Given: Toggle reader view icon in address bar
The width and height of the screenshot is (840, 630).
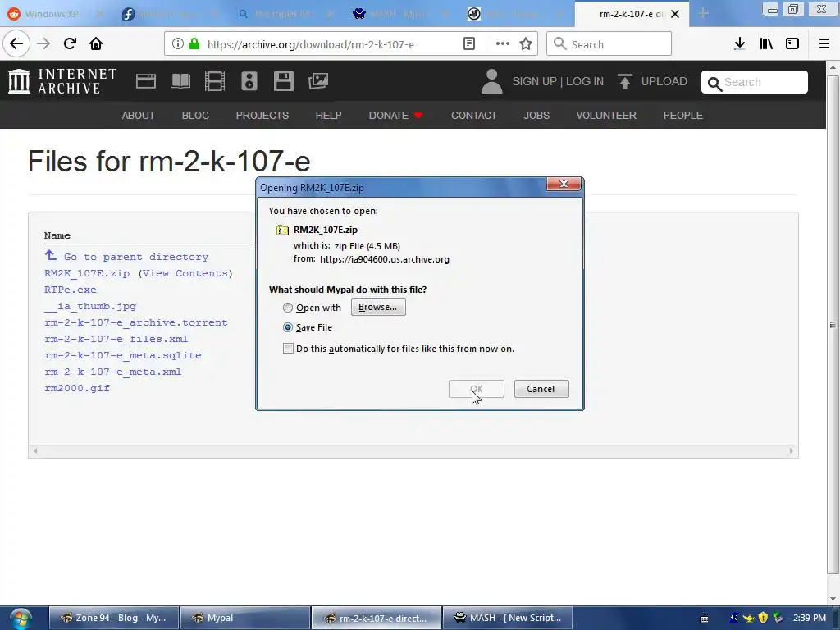Looking at the screenshot, I should 468,44.
